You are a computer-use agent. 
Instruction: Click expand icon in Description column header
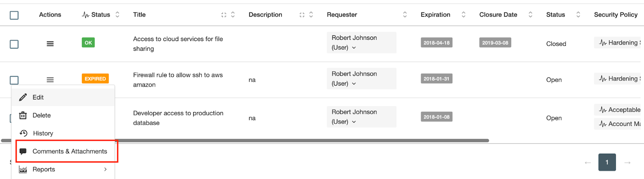point(302,15)
